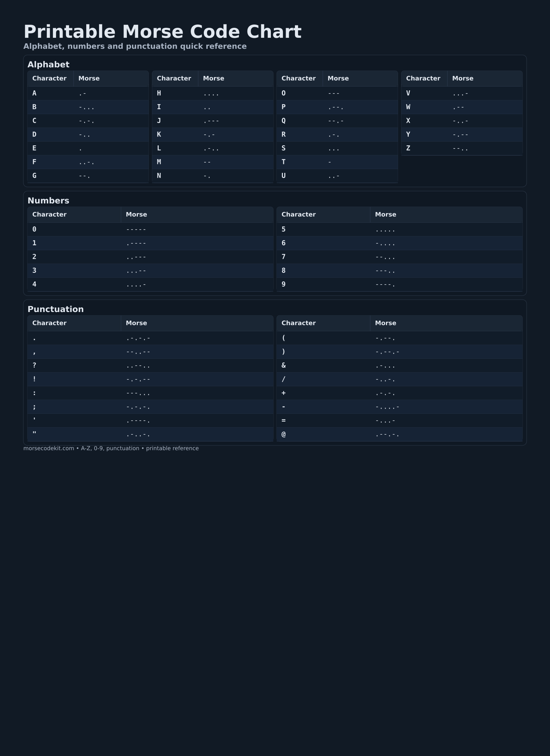Screen dimensions: 550x756
Task: Click the Printable Morse Code Chart title
Action: pyautogui.click(x=162, y=32)
